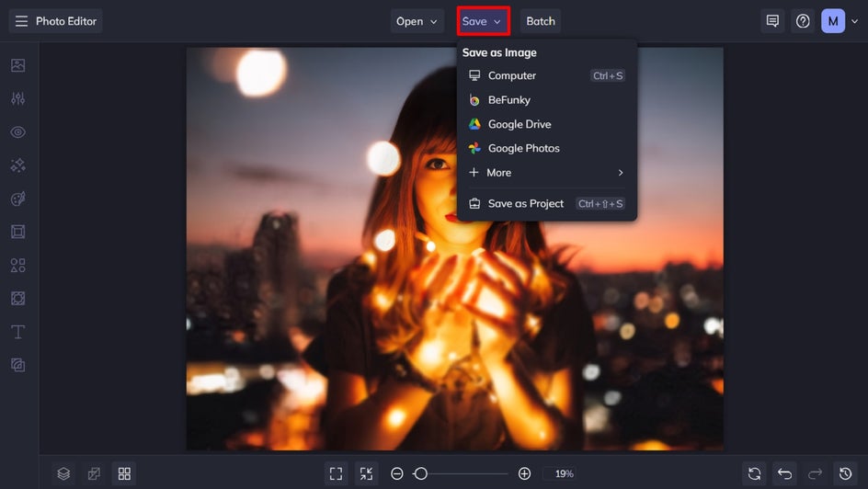Open the feedback chat icon
This screenshot has width=868, height=489.
[x=772, y=21]
